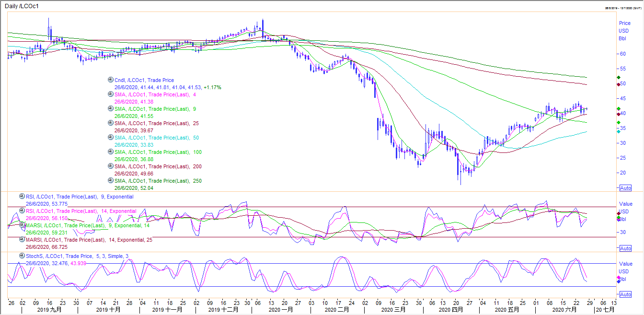Click the Price axis title on the main chart

[625, 23]
